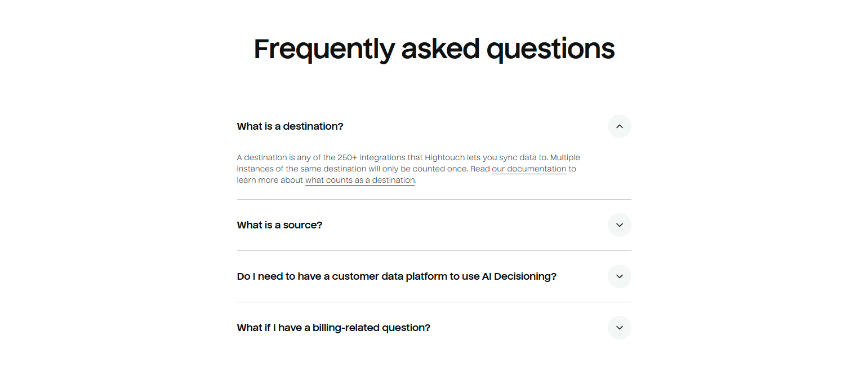The width and height of the screenshot is (868, 379).
Task: Open the "what counts as a destination" link
Action: 360,180
